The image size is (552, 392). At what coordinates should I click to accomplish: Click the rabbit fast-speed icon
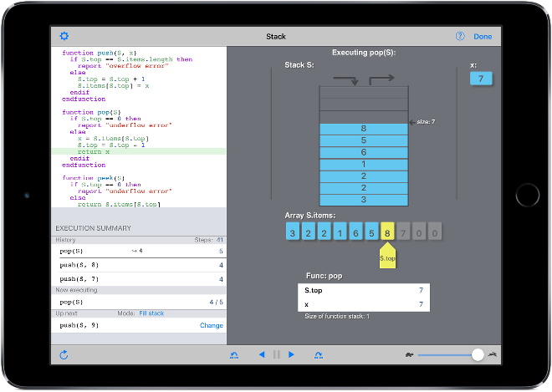click(x=493, y=355)
